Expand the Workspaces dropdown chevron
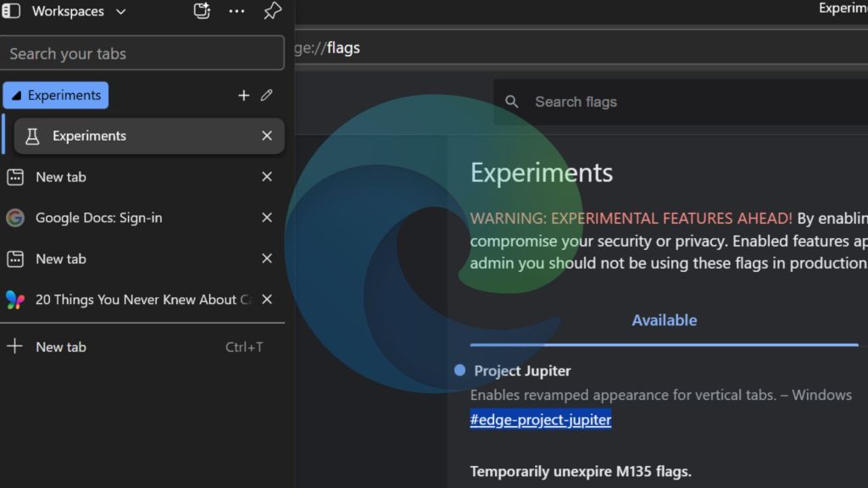The image size is (868, 488). pyautogui.click(x=120, y=12)
